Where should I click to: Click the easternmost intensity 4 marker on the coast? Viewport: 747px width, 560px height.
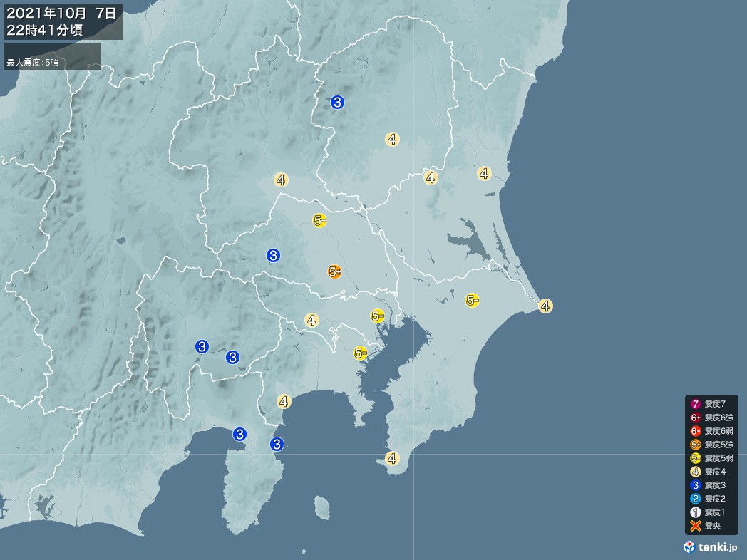[x=545, y=306]
